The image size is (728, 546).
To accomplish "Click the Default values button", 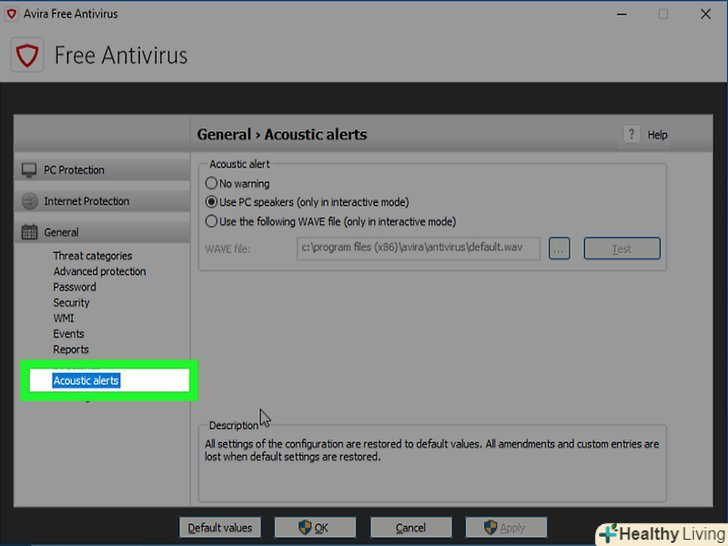I will point(220,528).
